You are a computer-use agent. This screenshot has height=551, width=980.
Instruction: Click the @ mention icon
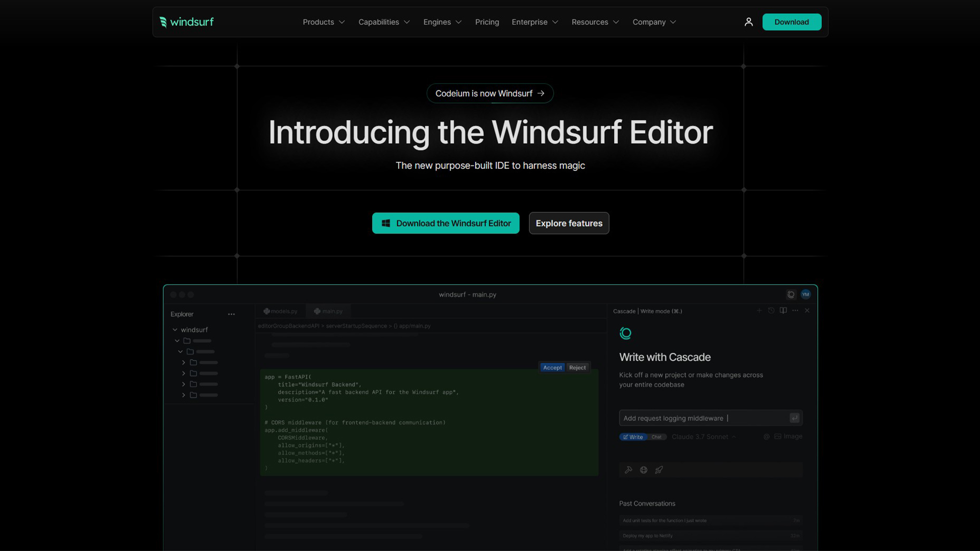[x=766, y=437]
